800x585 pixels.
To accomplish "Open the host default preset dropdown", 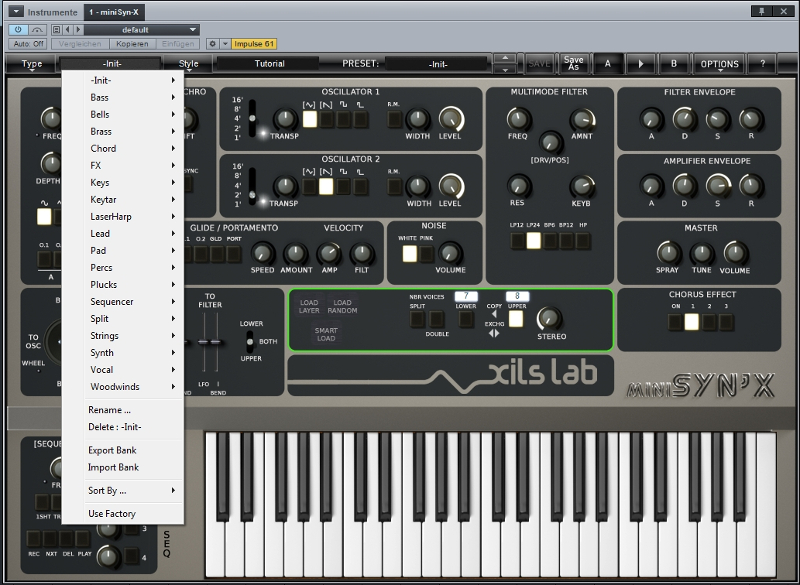I will tap(140, 30).
